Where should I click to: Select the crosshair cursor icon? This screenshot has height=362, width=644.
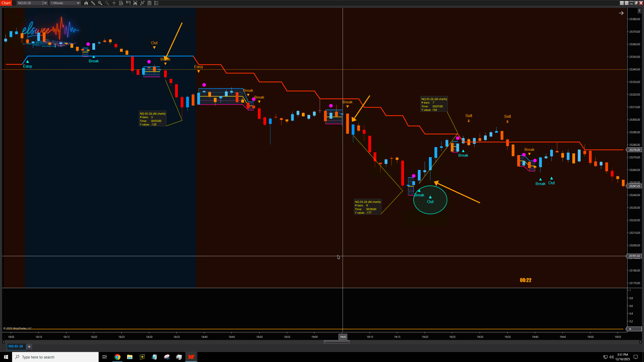pos(114,3)
